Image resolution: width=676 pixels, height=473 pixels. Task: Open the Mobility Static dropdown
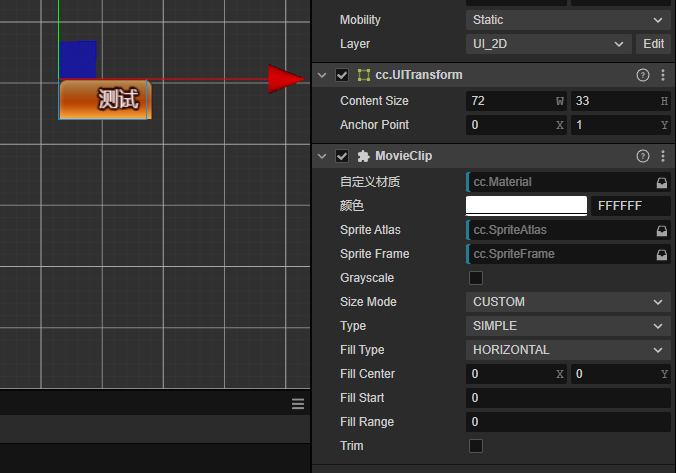point(568,20)
